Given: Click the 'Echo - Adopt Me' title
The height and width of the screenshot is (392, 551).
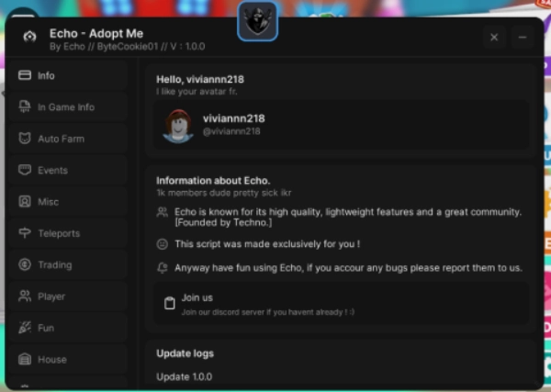Looking at the screenshot, I should point(96,33).
